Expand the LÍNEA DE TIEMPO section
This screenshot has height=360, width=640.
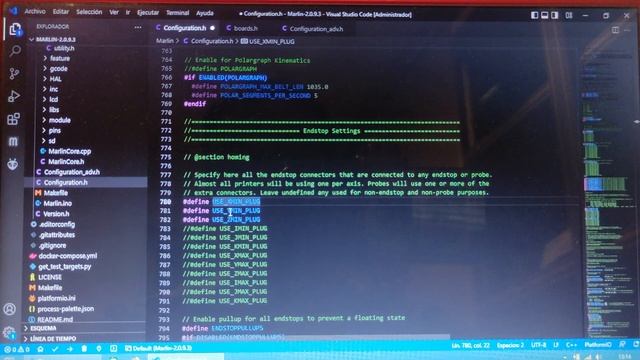pyautogui.click(x=53, y=338)
